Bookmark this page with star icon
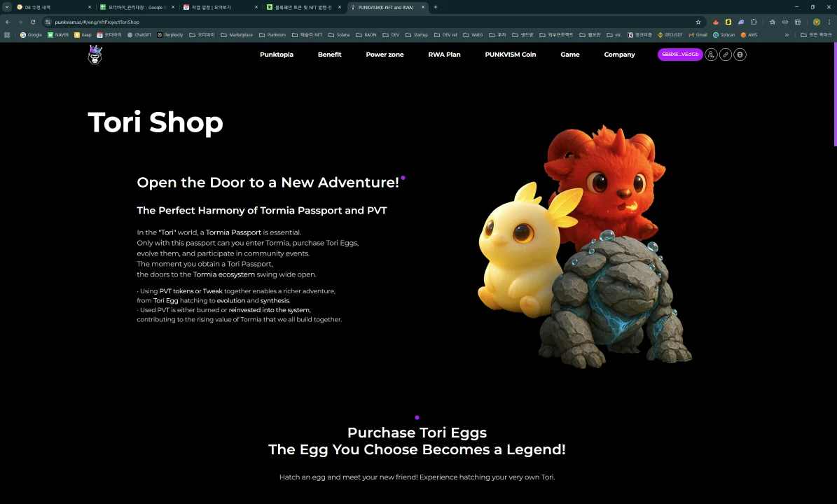 (698, 22)
